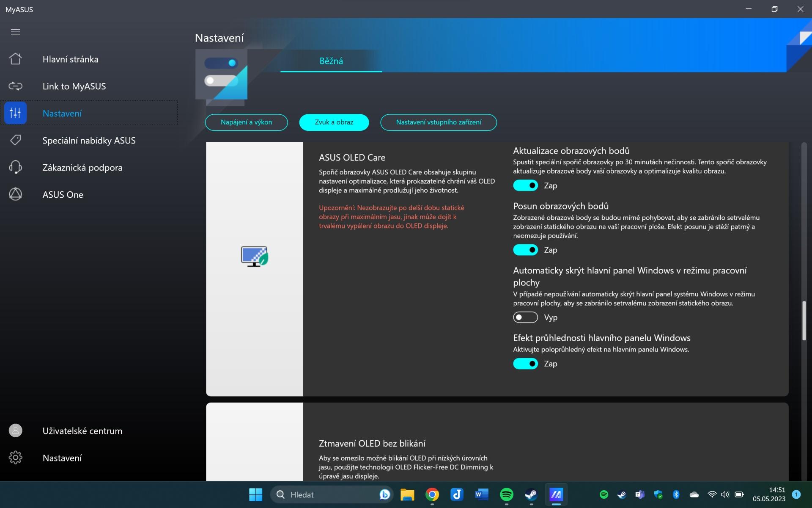Click the Bing icon in search box
Viewport: 812px width, 508px height.
[x=384, y=494]
